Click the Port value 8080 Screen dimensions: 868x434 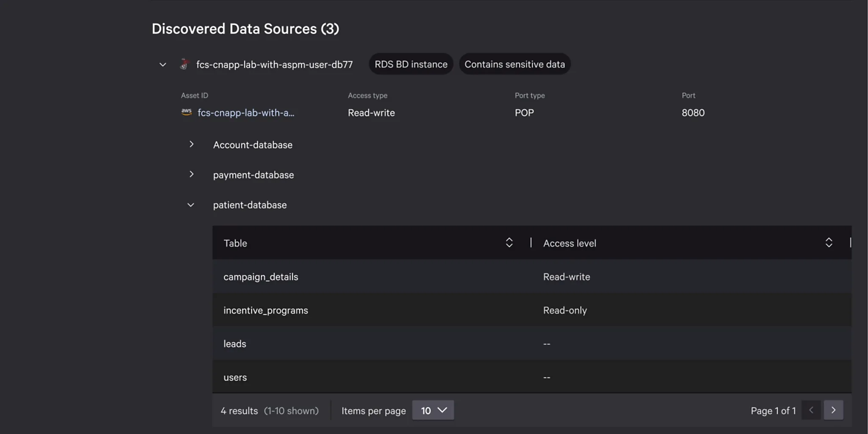click(693, 113)
